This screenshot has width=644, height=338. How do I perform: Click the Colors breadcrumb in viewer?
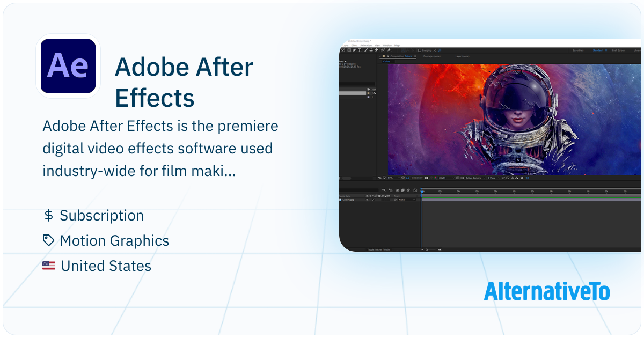point(386,61)
